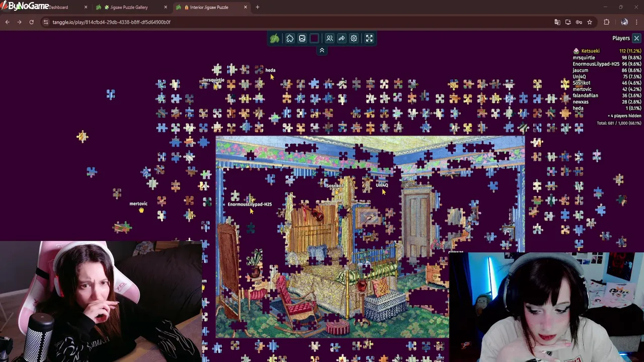The width and height of the screenshot is (644, 362).
Task: Open a new browser tab
Action: [x=258, y=7]
